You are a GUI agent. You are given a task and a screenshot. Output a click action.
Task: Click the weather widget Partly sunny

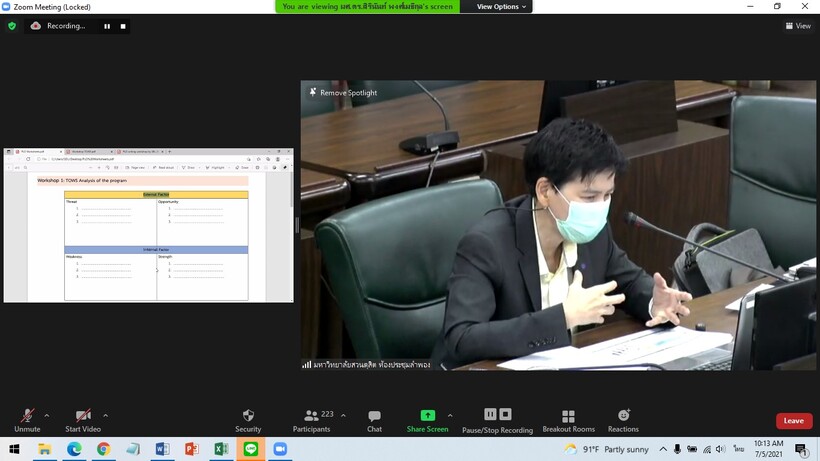point(607,449)
